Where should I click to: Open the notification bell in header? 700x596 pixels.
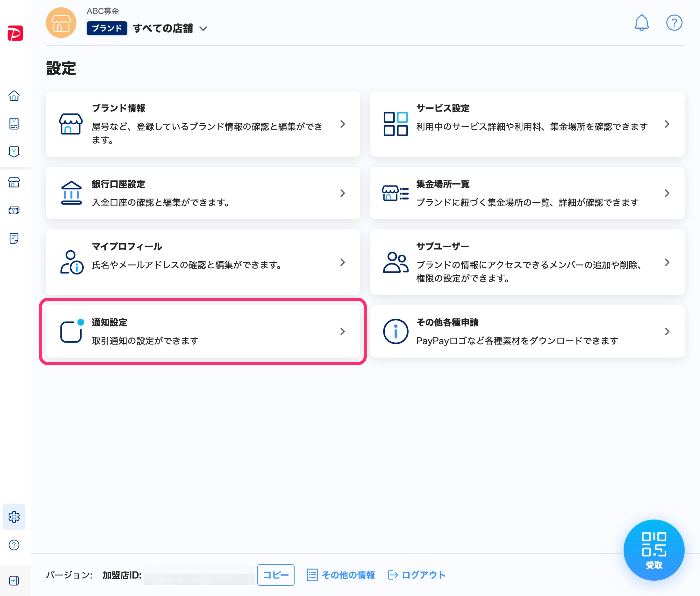(x=641, y=23)
